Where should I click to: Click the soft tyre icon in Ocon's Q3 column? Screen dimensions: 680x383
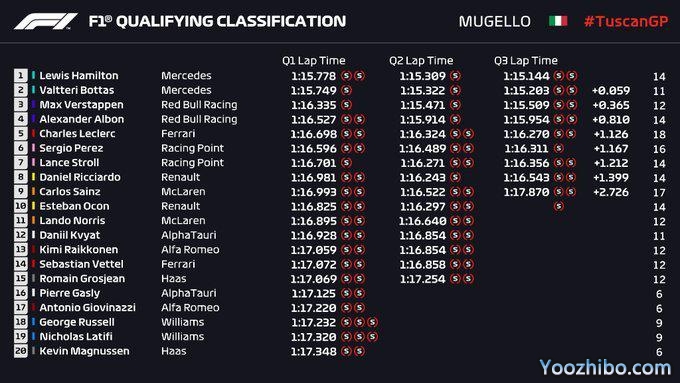coord(559,206)
